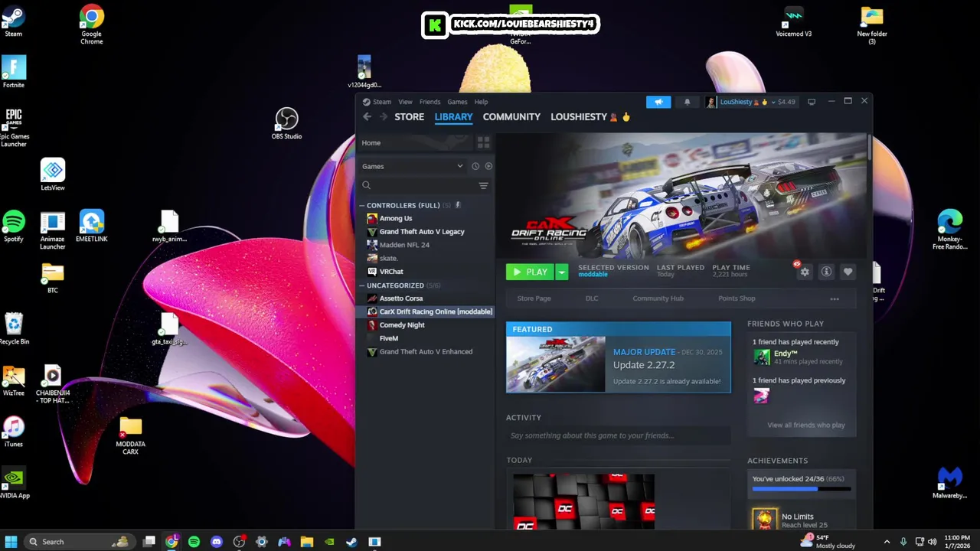The width and height of the screenshot is (980, 551).
Task: Open Spotify from the taskbar
Action: tap(194, 542)
